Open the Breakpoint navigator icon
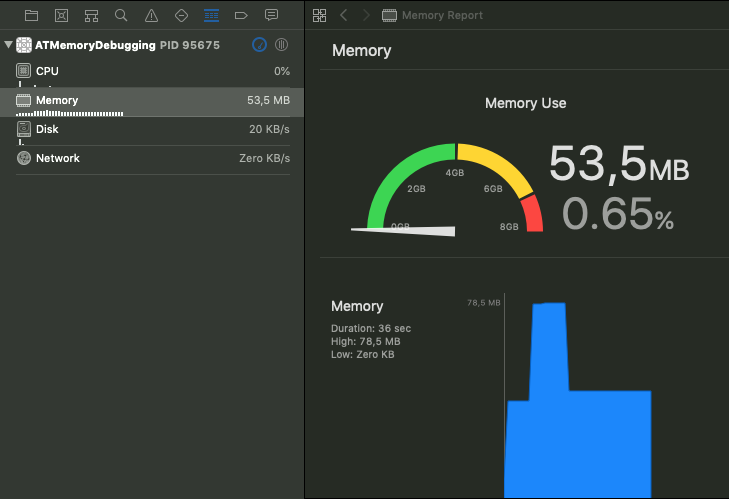Screen dimensions: 729x499 241,16
